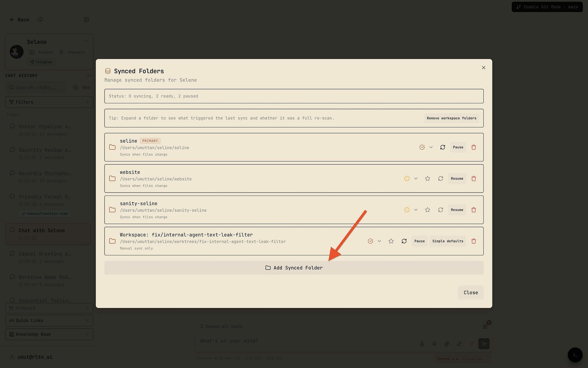Select the Chat with Selene entry
The height and width of the screenshot is (368, 588).
pyautogui.click(x=48, y=234)
